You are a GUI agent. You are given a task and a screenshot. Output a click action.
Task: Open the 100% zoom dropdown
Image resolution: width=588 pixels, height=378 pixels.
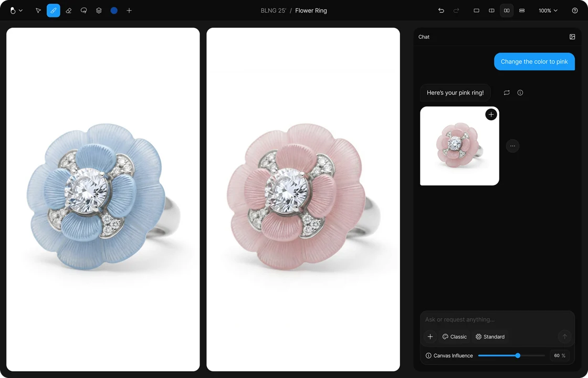coord(548,10)
